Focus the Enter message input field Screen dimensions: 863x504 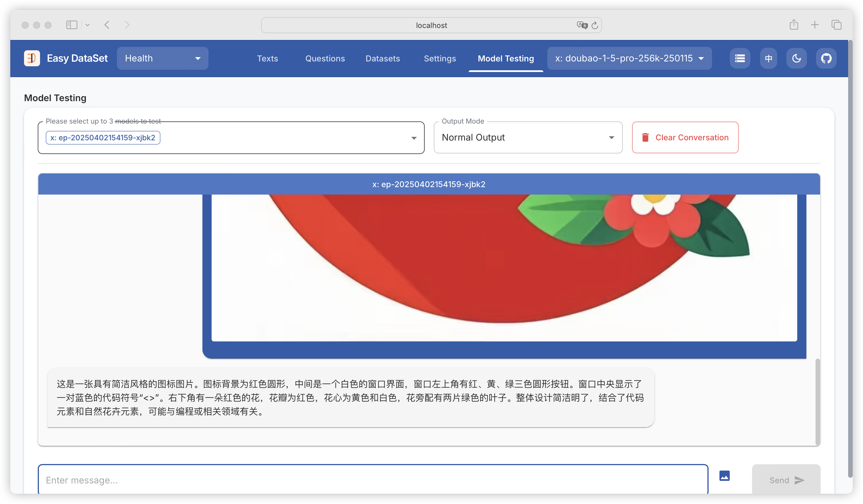pos(373,480)
